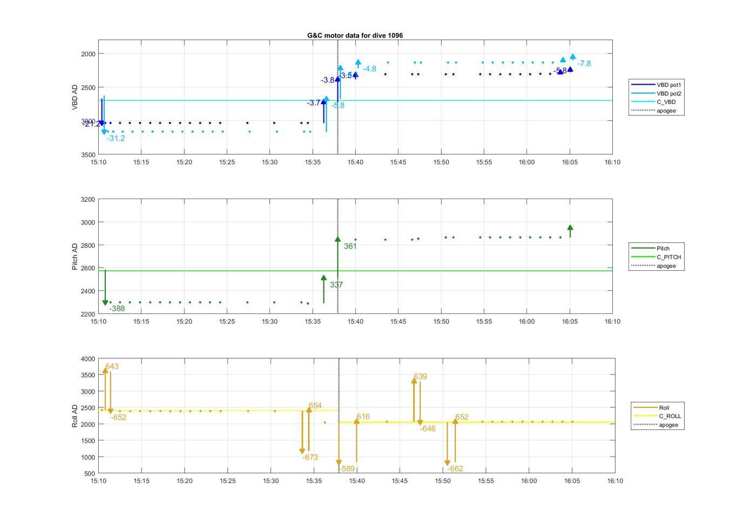Click the 'Roll AD' y-axis label
The height and width of the screenshot is (532, 756).
pos(75,415)
